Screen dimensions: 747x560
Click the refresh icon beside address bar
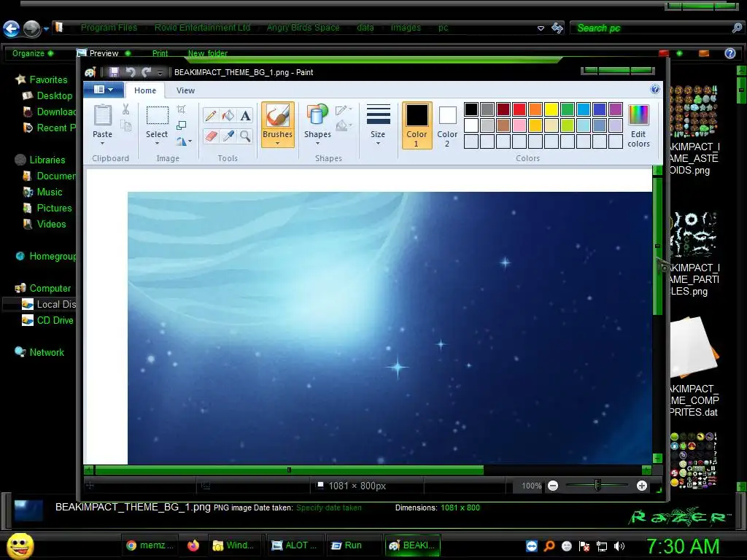point(557,28)
